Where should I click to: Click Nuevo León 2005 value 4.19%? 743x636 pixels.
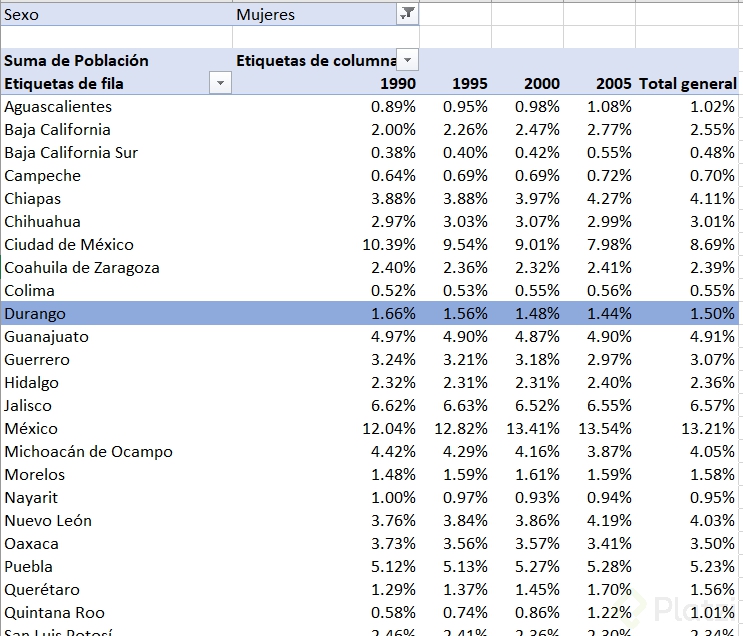click(x=609, y=521)
